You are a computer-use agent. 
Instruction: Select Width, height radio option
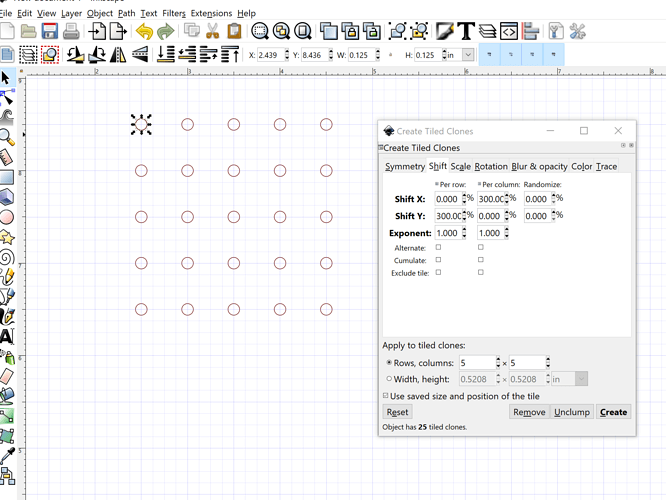389,379
